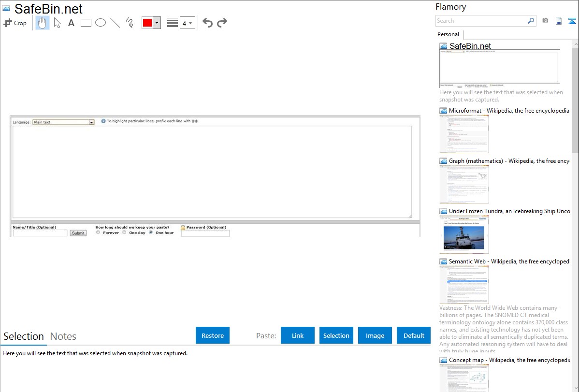The height and width of the screenshot is (392, 579).
Task: Click the Graph (mathematics) - Wikipedia entry title
Action: pyautogui.click(x=509, y=161)
